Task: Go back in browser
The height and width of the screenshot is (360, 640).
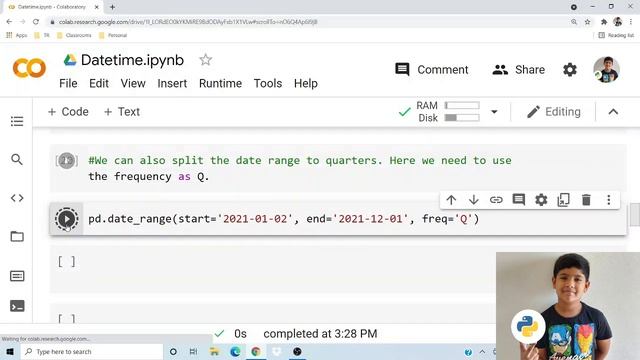Action: point(9,22)
